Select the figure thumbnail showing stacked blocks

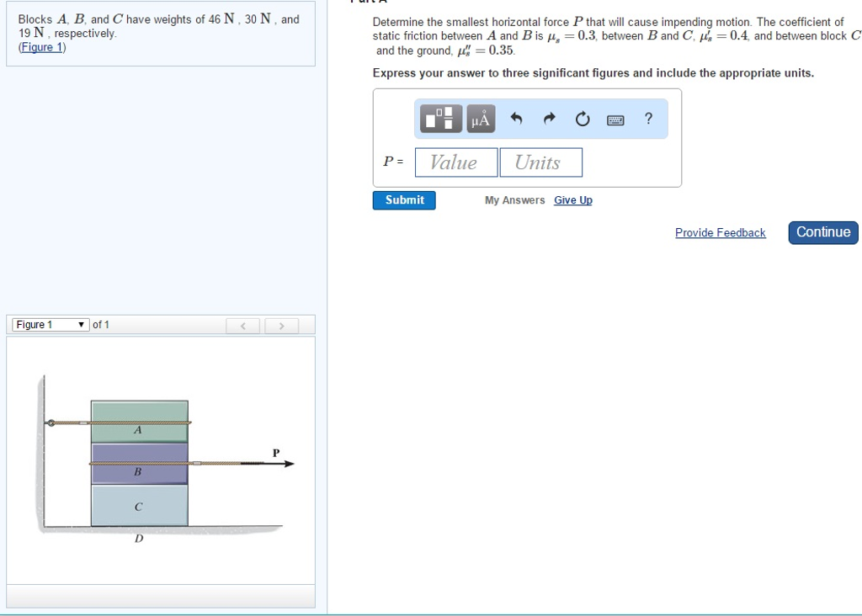click(139, 463)
